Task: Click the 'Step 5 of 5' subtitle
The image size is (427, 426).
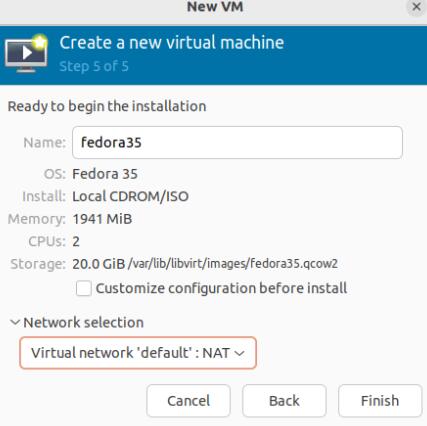Action: 94,66
